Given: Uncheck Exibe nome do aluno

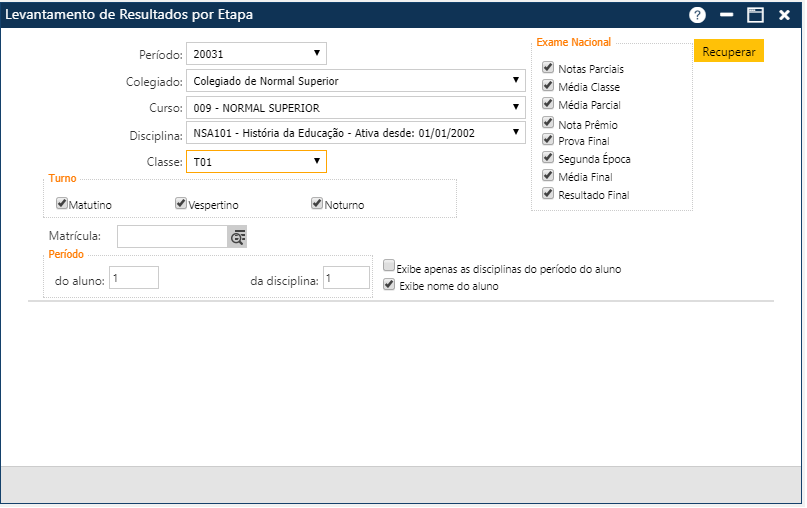Looking at the screenshot, I should [389, 285].
